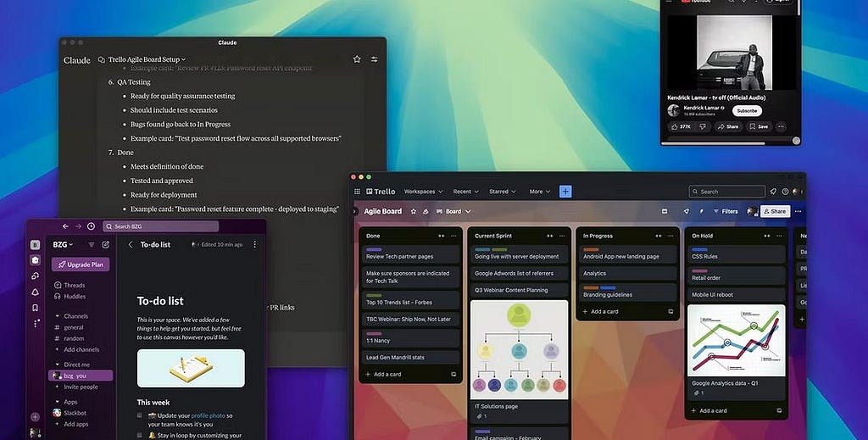Change Agile Board workspace visibility icon
This screenshot has height=440, width=868.
click(426, 211)
